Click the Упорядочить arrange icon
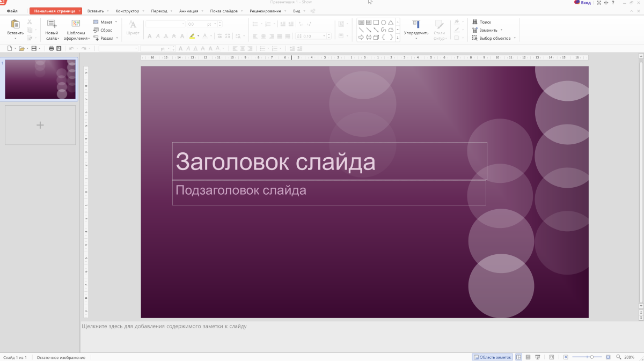This screenshot has height=361, width=644. coord(416,24)
